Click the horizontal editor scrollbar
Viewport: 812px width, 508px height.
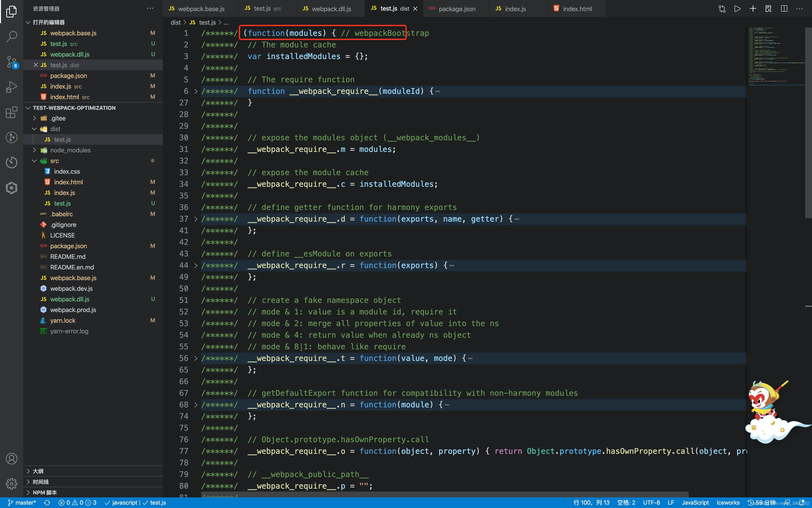coord(445,495)
